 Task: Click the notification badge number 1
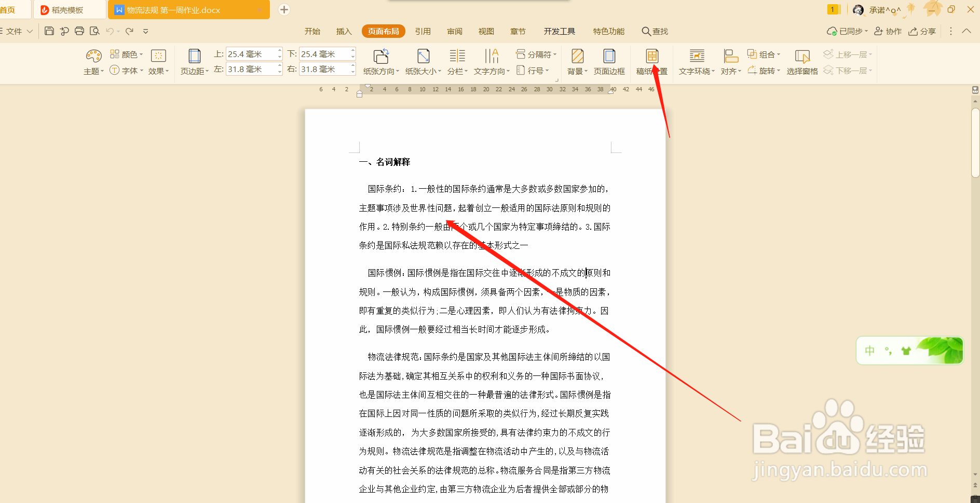click(x=833, y=9)
